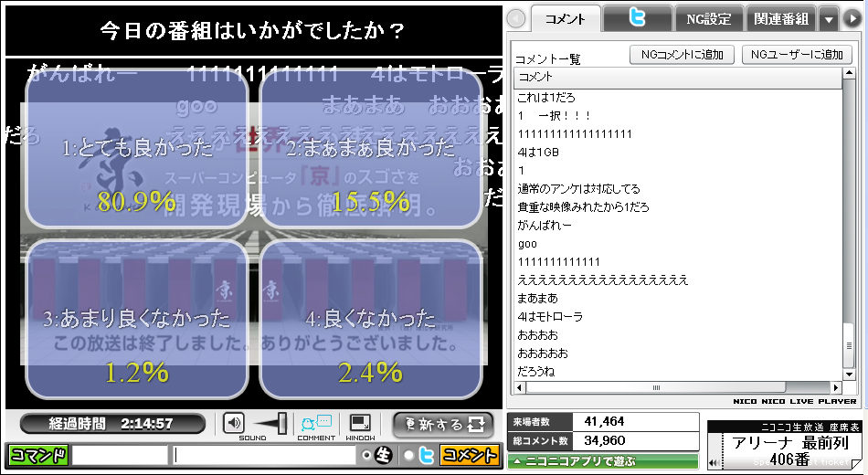Screen dimensions: 868x475
Task: Select the Twitter radio button next to コメント
Action: (x=408, y=455)
